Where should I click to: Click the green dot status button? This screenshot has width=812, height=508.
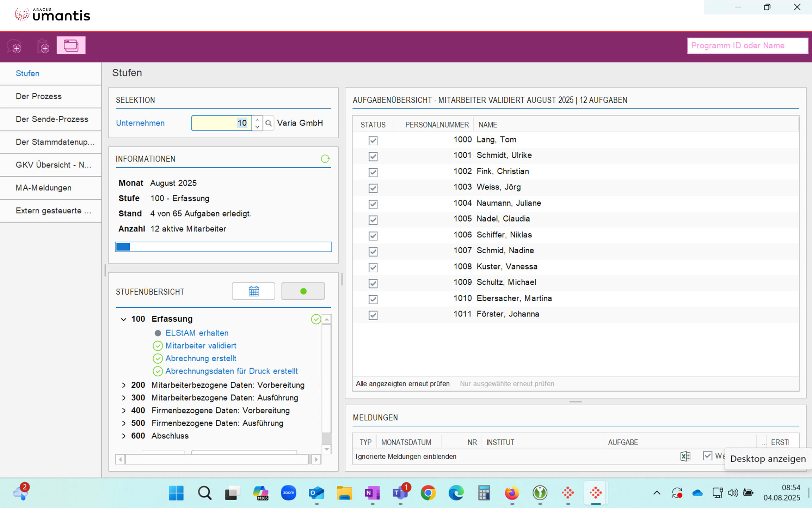(303, 291)
